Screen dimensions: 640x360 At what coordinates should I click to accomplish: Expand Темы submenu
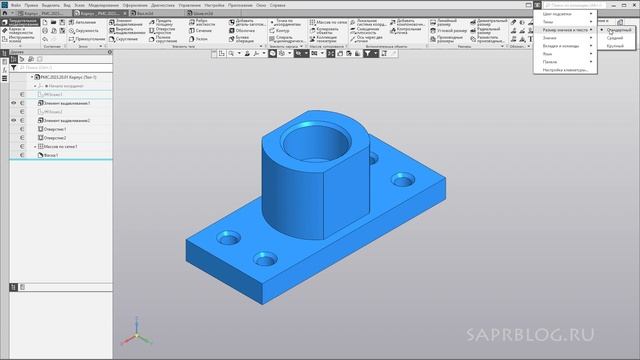coord(565,22)
